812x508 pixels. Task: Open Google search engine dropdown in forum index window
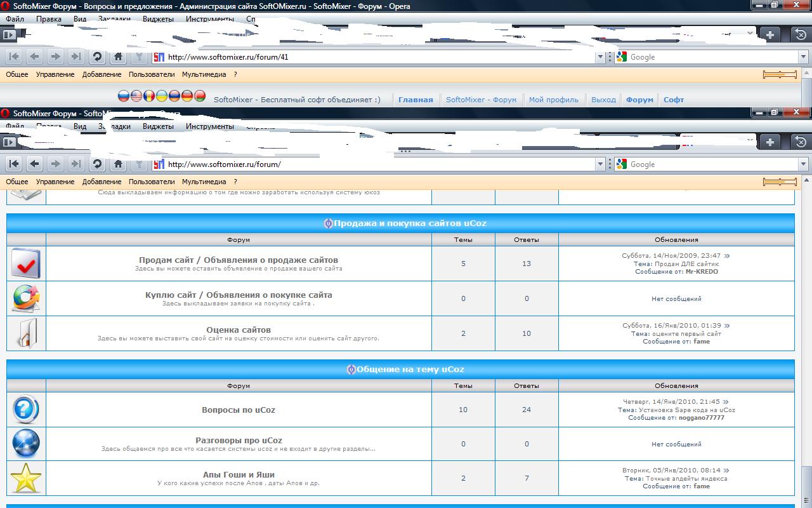(802, 164)
